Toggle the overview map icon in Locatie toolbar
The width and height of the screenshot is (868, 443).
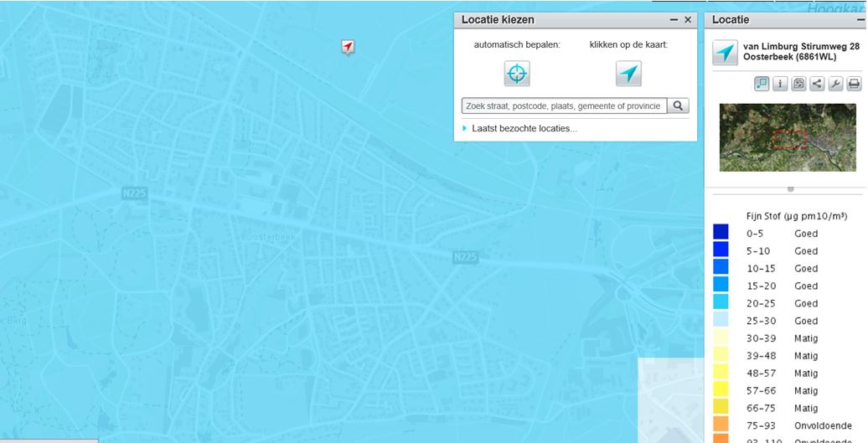pos(762,84)
